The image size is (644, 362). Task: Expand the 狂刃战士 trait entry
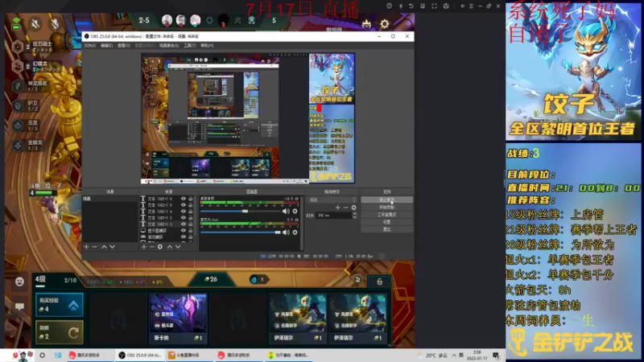33,47
